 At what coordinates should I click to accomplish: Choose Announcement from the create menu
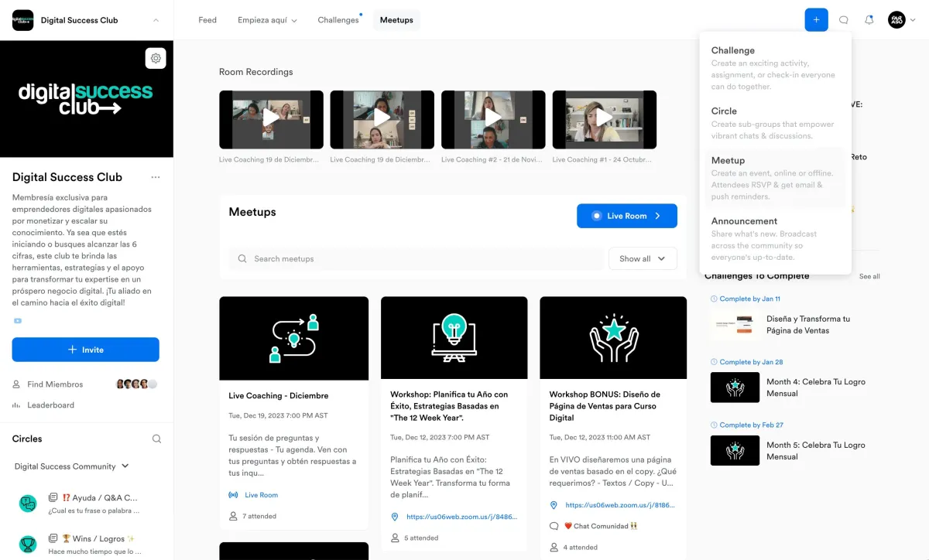tap(775, 239)
